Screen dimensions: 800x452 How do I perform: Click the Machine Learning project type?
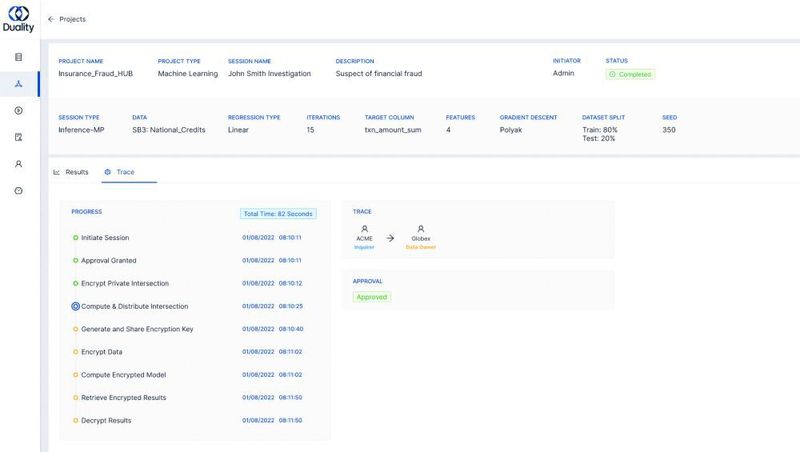click(188, 74)
